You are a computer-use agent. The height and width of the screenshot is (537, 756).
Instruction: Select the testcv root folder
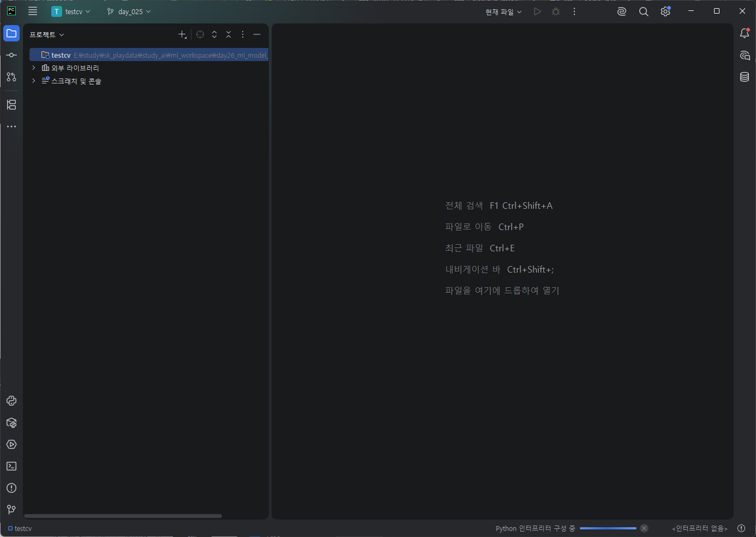pyautogui.click(x=149, y=55)
